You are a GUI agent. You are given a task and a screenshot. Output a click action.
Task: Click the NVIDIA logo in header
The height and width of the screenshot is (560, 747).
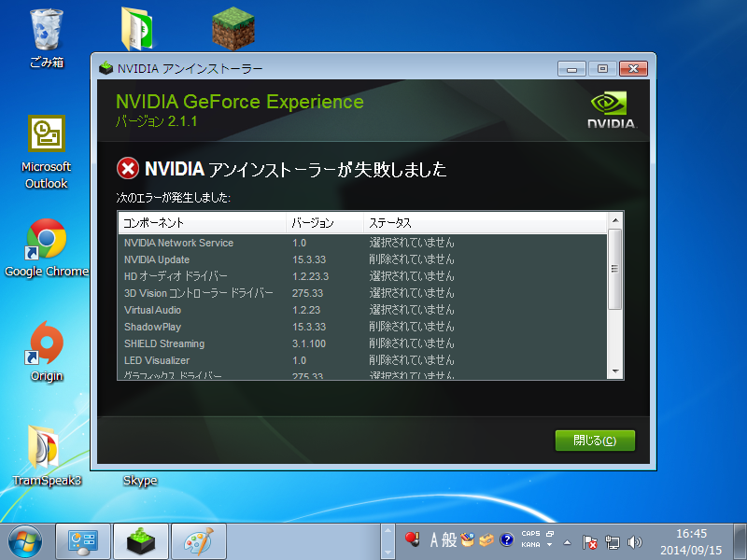612,110
